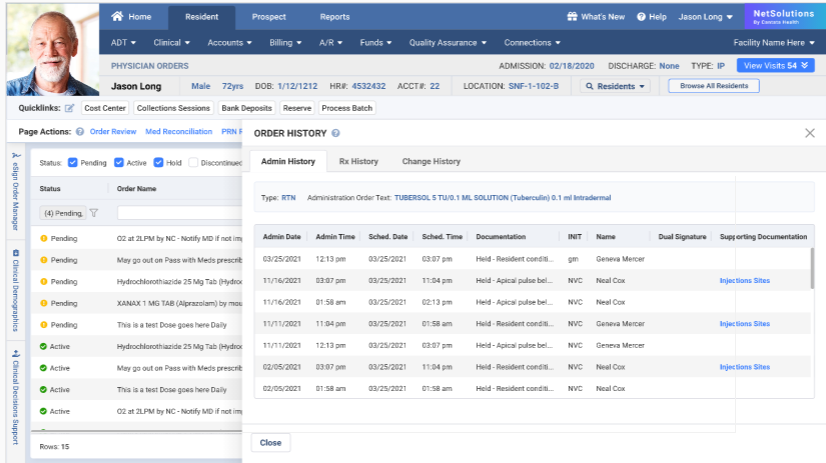Click the Home house icon
Viewport: 826px width, 463px height.
[x=117, y=16]
